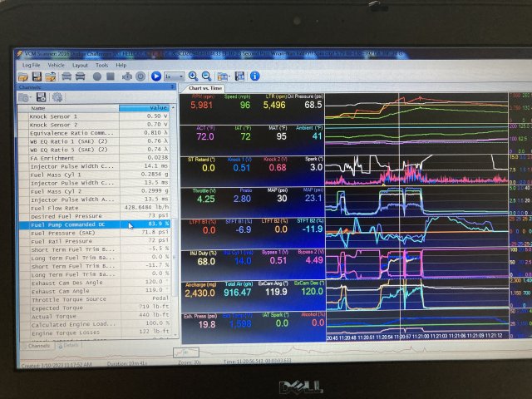The width and height of the screenshot is (532, 399).
Task: Click the gray circular power icon
Action: click(140, 76)
